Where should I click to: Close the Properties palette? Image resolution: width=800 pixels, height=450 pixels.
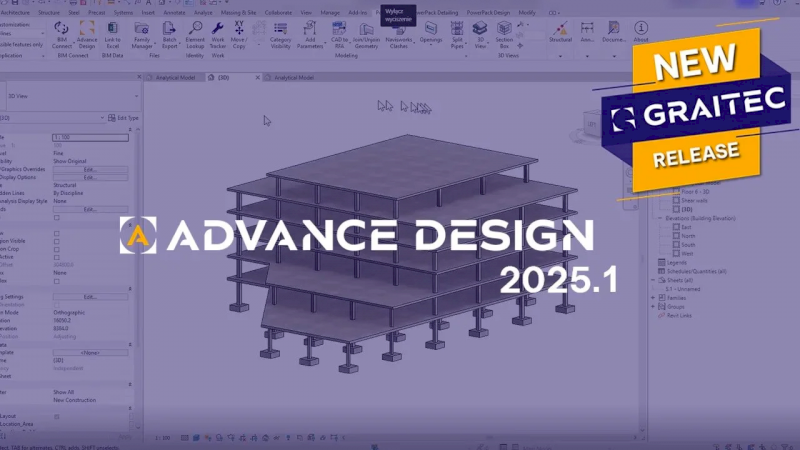coord(139,77)
